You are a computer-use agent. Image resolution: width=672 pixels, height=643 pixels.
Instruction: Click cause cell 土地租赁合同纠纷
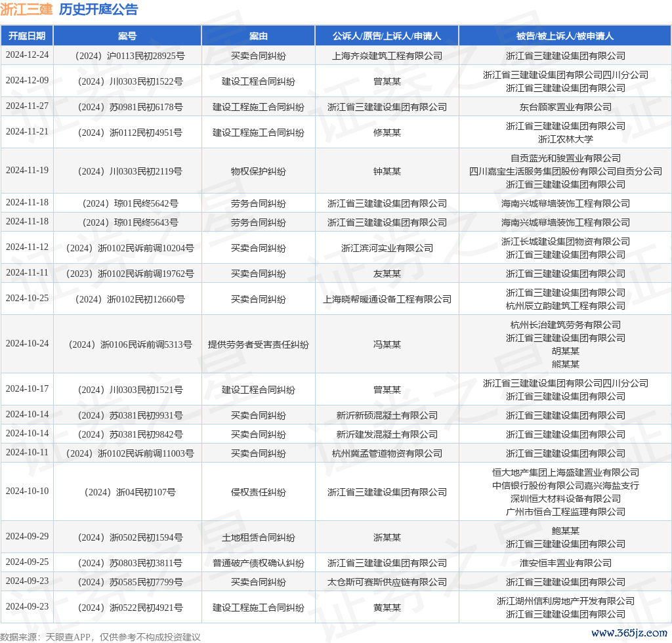coord(259,537)
